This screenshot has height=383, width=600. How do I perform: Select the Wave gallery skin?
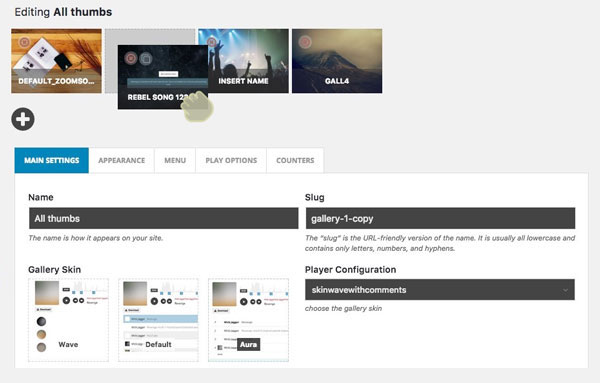tap(68, 320)
